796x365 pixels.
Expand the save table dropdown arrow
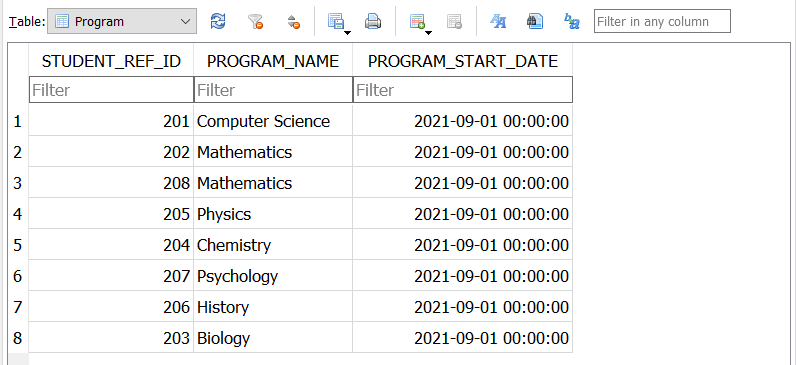[x=348, y=33]
